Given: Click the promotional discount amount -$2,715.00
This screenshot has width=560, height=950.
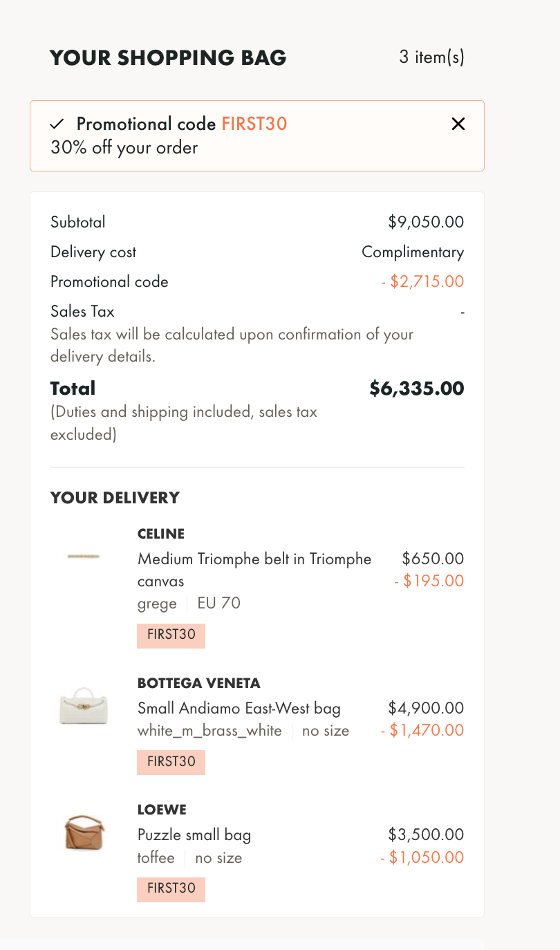Looking at the screenshot, I should click(x=422, y=282).
